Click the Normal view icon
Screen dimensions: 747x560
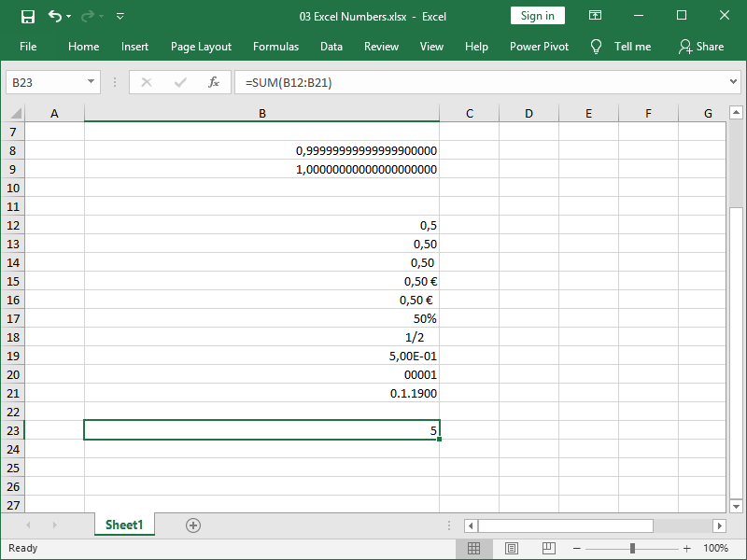pyautogui.click(x=474, y=548)
